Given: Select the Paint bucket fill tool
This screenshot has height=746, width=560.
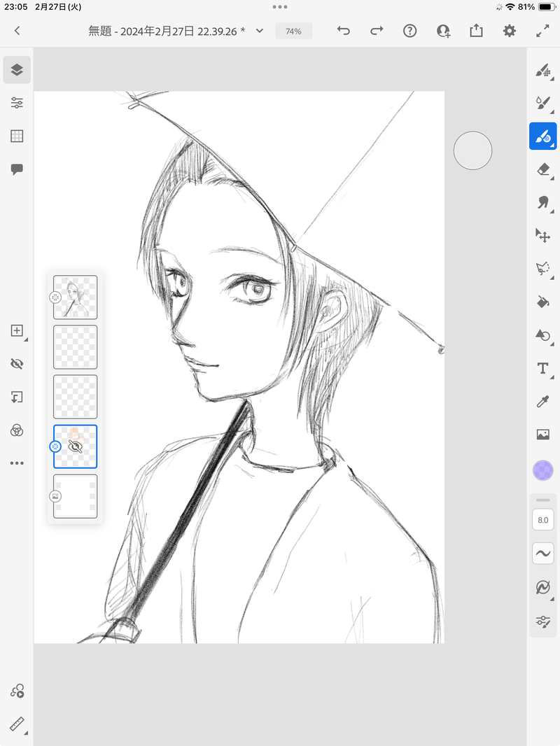Looking at the screenshot, I should coord(543,302).
